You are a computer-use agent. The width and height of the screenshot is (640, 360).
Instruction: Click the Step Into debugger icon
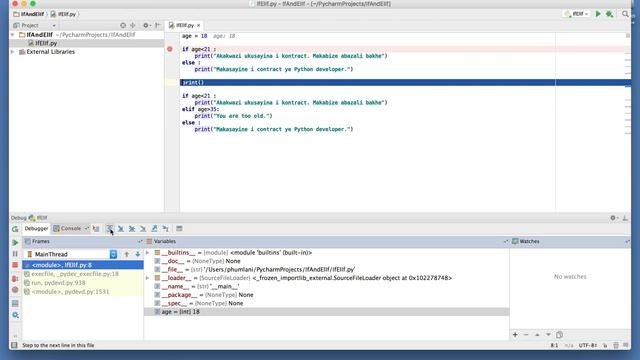tap(121, 229)
